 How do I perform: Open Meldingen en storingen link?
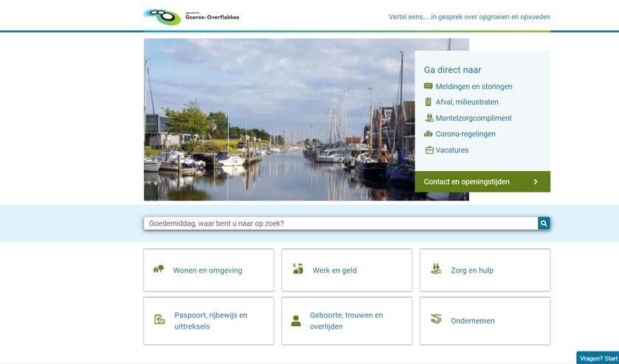[474, 86]
